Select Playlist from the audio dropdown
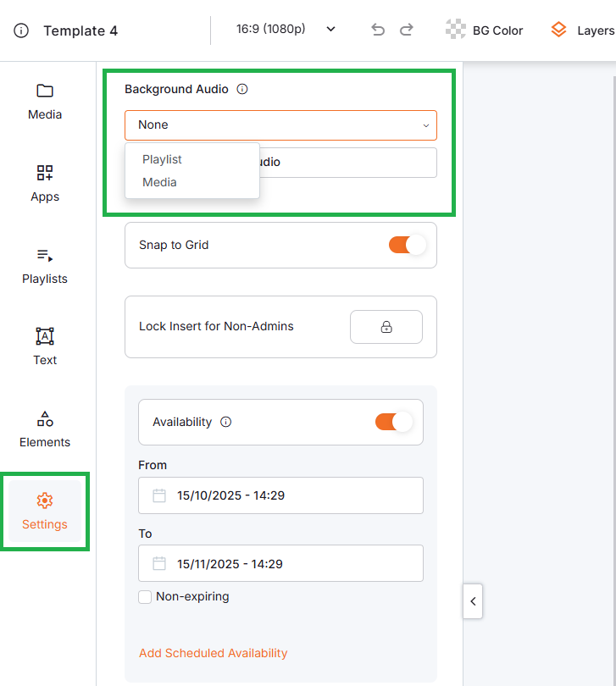The height and width of the screenshot is (686, 616). click(x=163, y=159)
